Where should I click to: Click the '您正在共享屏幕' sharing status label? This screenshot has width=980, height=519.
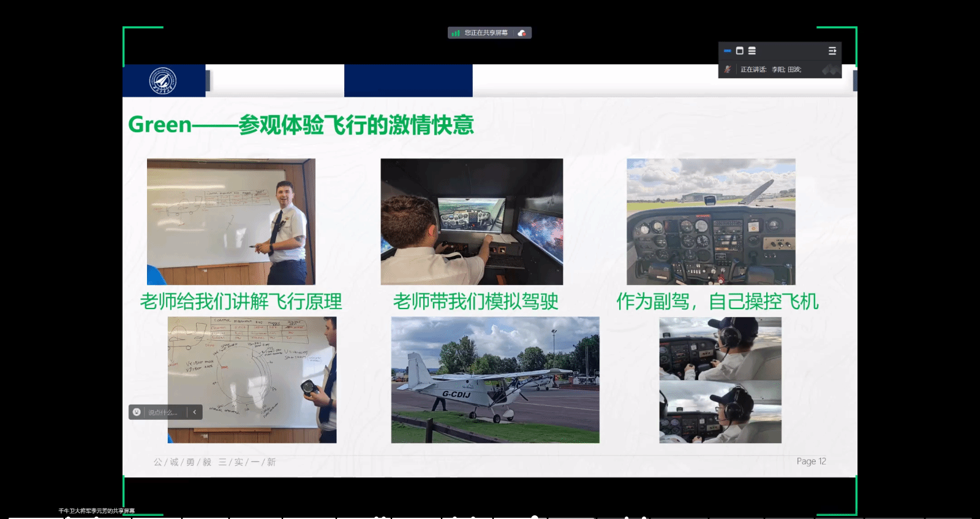click(x=486, y=33)
